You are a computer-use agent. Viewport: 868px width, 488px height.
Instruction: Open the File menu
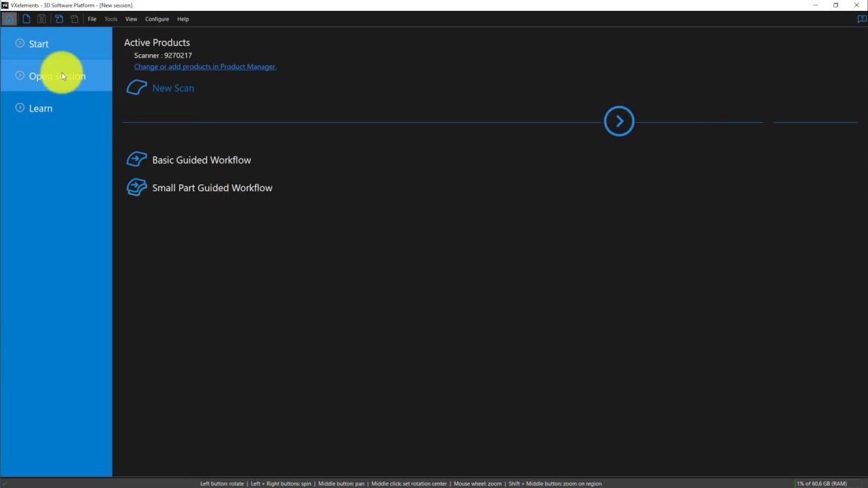pyautogui.click(x=92, y=19)
